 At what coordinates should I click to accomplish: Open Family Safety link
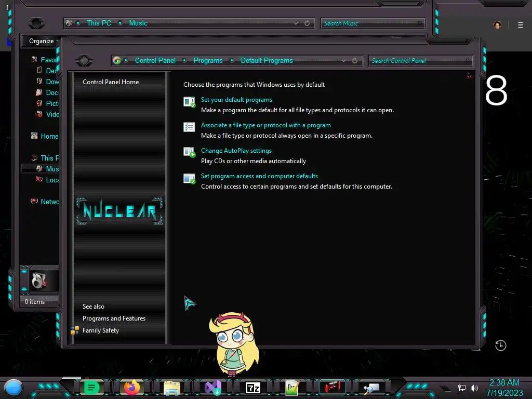point(101,330)
